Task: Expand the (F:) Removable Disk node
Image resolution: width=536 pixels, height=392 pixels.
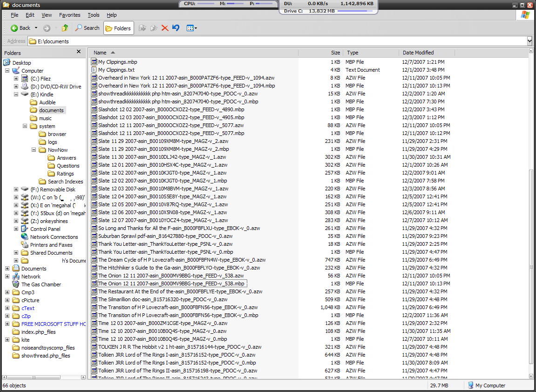Action: click(16, 189)
